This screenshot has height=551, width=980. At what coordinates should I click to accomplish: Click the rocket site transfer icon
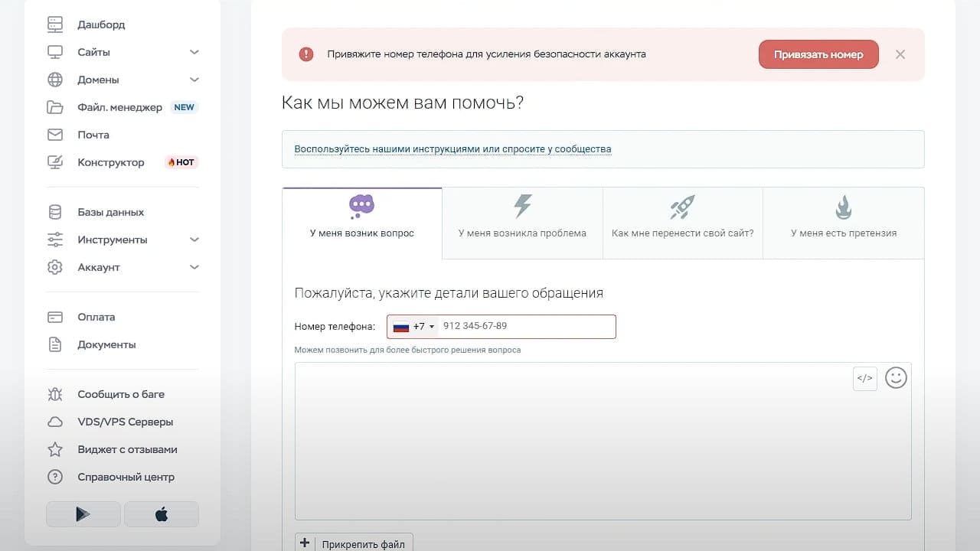click(x=682, y=207)
